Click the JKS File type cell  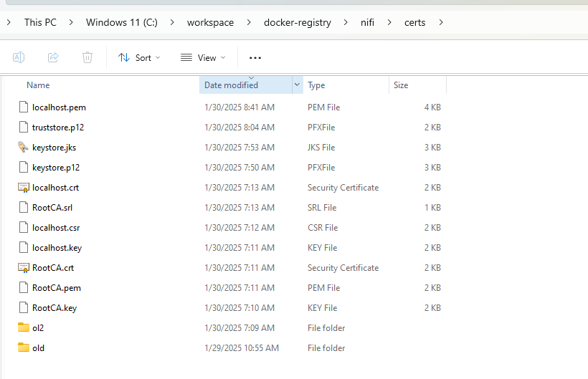(321, 147)
